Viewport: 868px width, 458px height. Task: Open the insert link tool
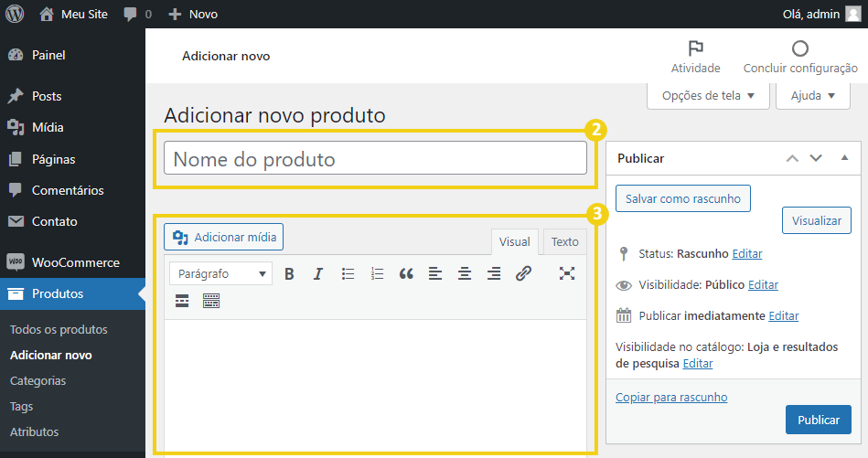(523, 274)
